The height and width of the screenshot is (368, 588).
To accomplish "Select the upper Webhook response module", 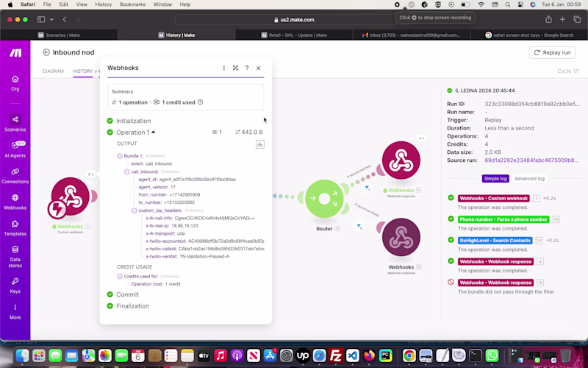I will point(401,160).
